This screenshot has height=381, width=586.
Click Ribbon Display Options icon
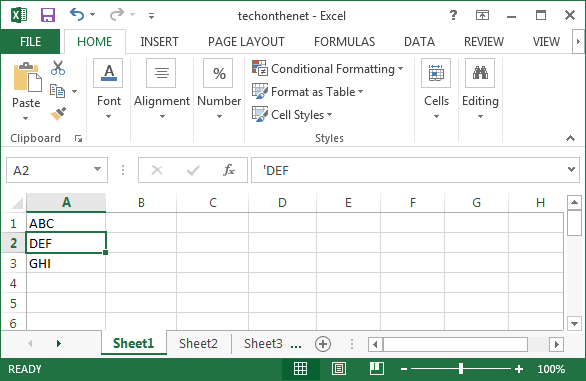click(482, 15)
